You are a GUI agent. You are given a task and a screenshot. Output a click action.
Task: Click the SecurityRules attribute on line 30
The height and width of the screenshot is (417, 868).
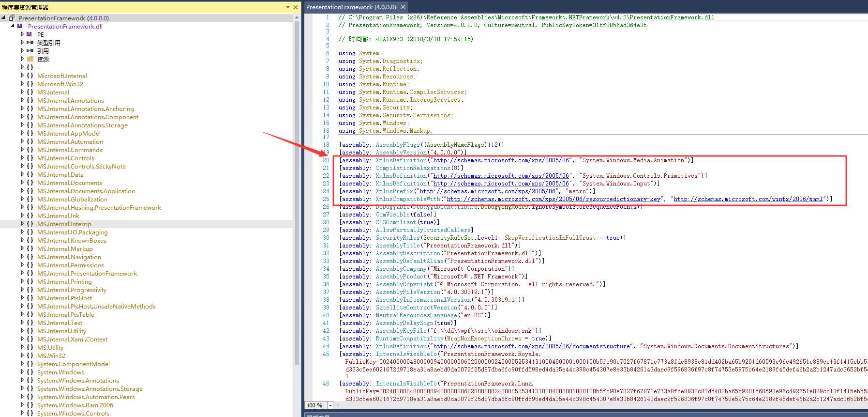[398, 238]
